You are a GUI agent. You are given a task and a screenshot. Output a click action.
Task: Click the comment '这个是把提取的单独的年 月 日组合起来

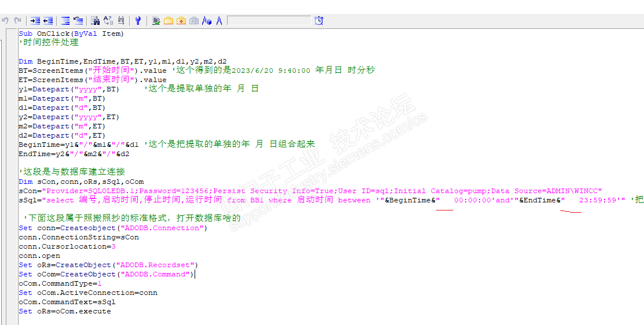click(229, 144)
